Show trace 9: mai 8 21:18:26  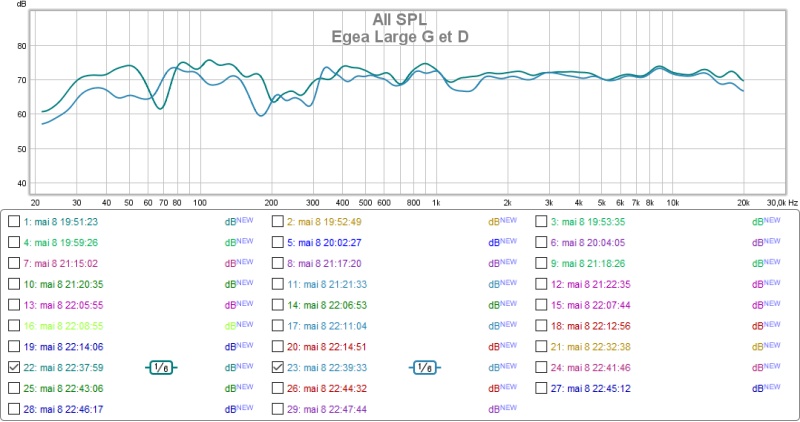point(541,263)
